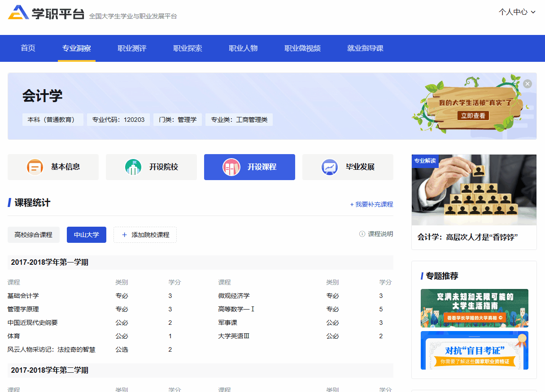The height and width of the screenshot is (392, 545).
Task: Navigate to 首页
Action: [27, 48]
